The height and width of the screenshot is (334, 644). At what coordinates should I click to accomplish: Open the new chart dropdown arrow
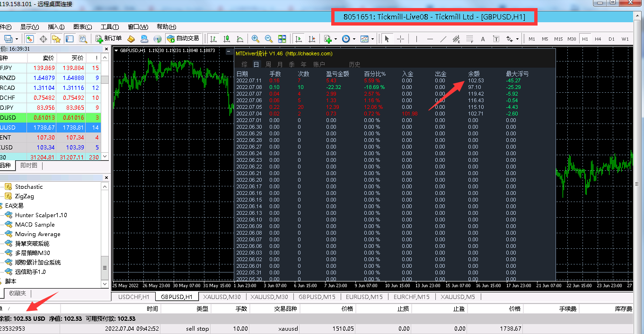point(18,39)
